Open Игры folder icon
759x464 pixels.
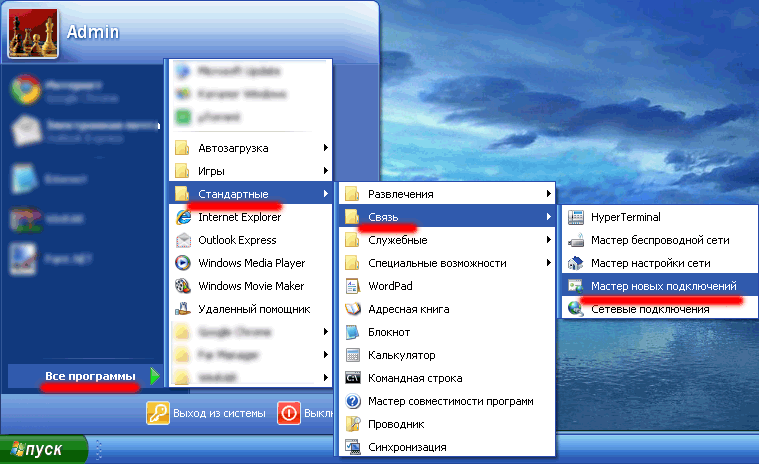[182, 170]
